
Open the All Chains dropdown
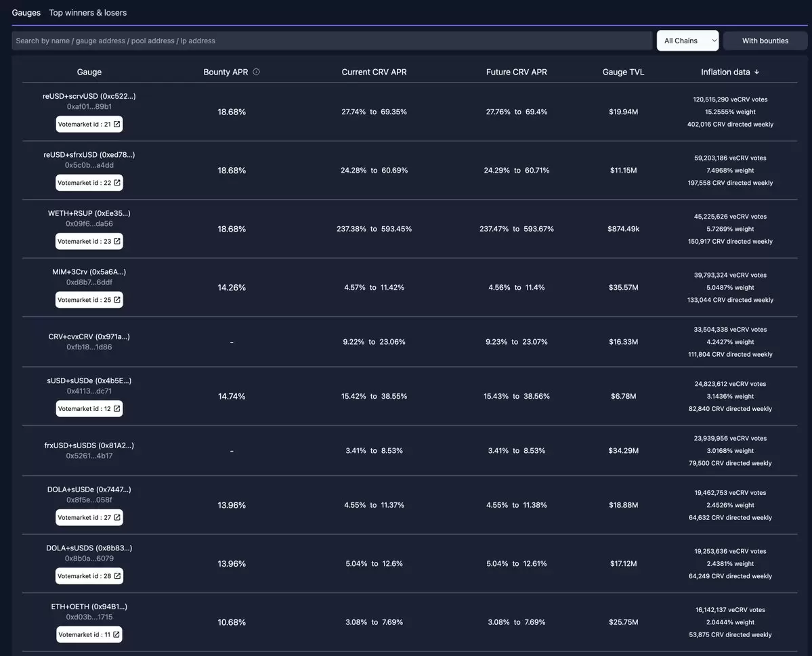687,41
